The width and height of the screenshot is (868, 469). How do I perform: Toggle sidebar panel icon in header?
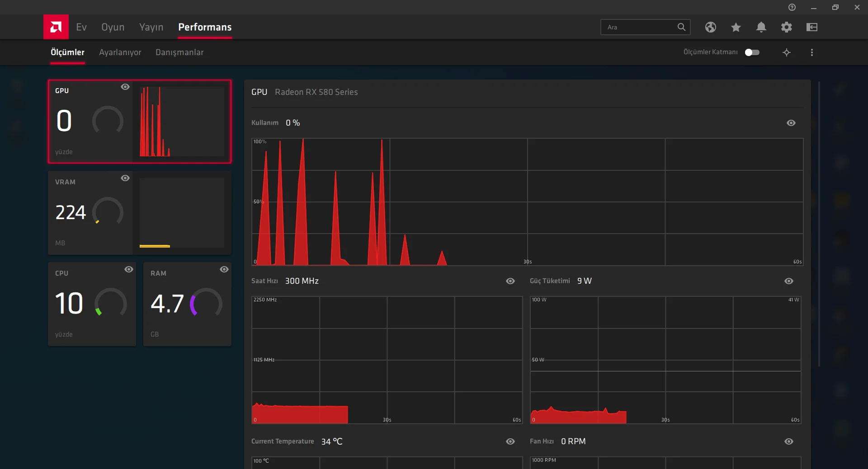(x=812, y=27)
